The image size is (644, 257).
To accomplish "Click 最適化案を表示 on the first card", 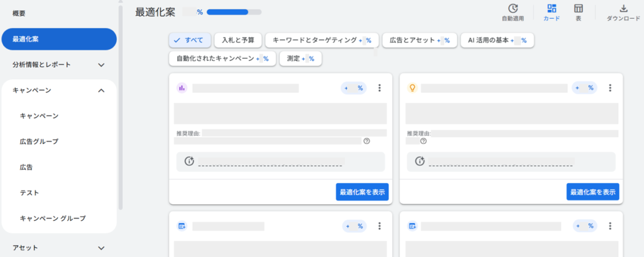I will point(362,192).
